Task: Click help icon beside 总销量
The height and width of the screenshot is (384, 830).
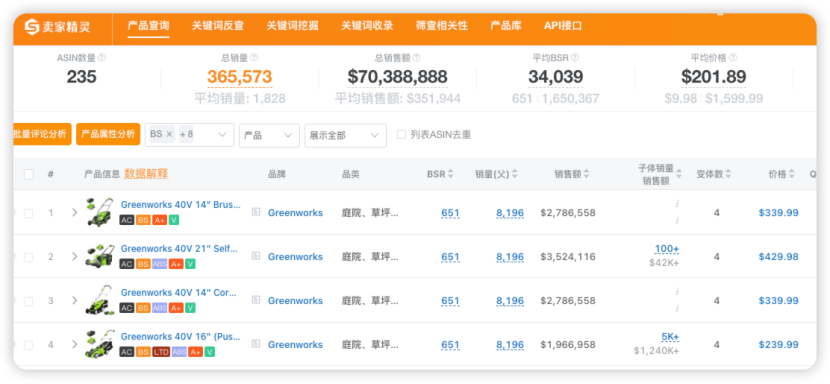Action: pos(254,57)
